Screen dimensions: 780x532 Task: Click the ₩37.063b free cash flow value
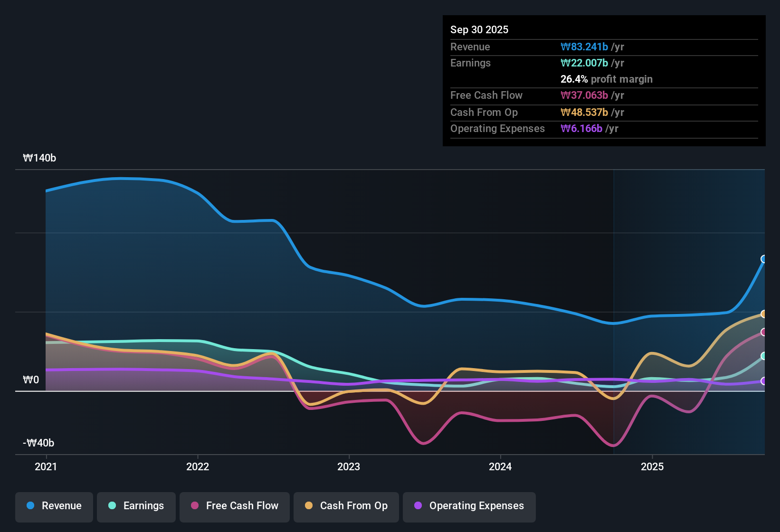coord(584,95)
